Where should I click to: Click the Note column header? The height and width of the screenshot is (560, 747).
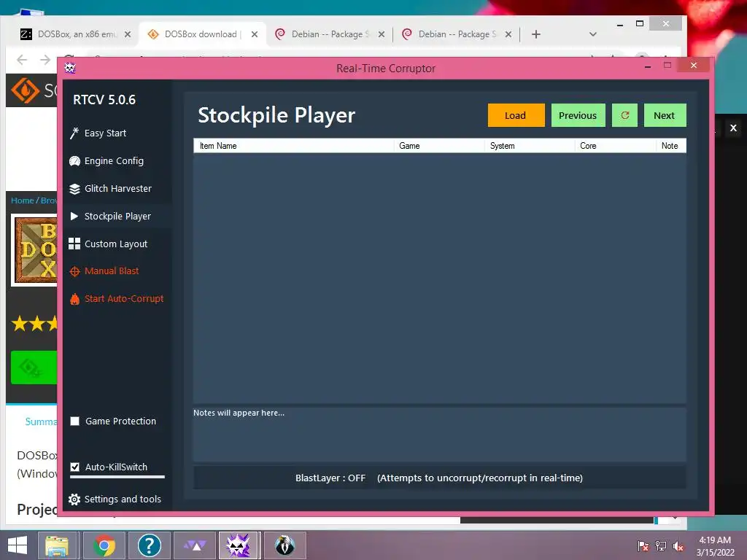tap(671, 146)
